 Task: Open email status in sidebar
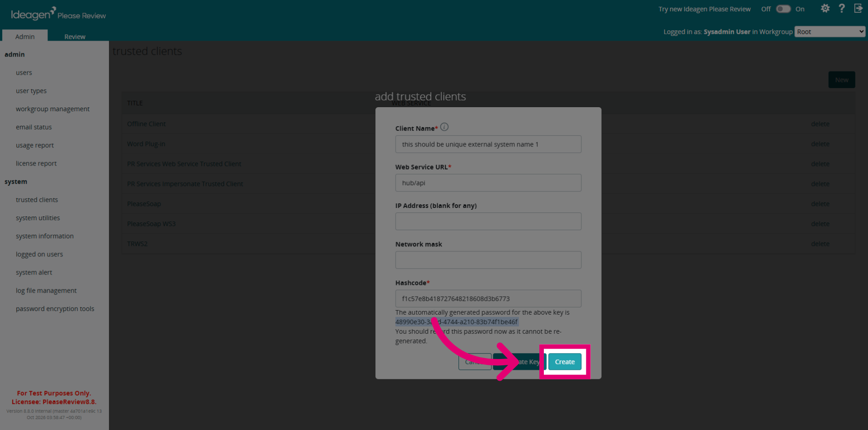[x=34, y=127]
